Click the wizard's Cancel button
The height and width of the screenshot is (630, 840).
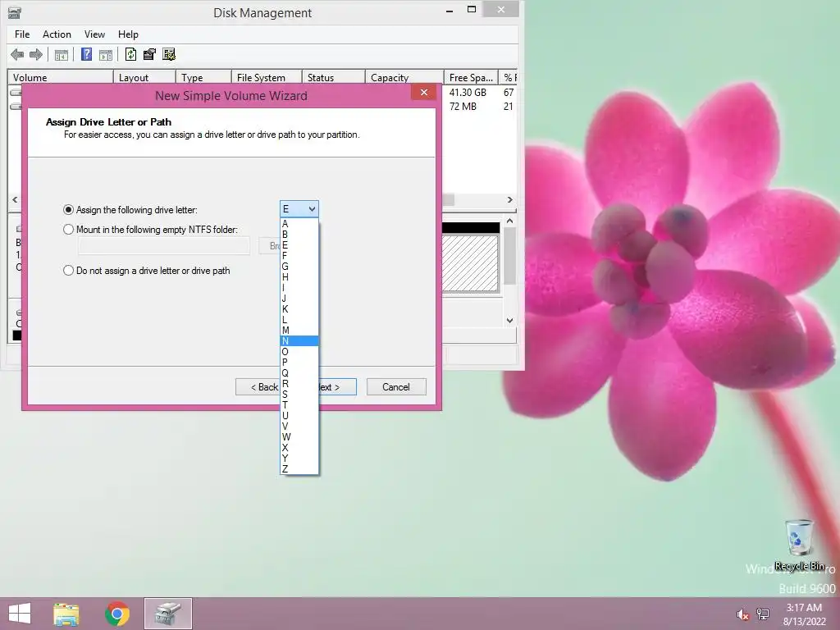point(396,387)
